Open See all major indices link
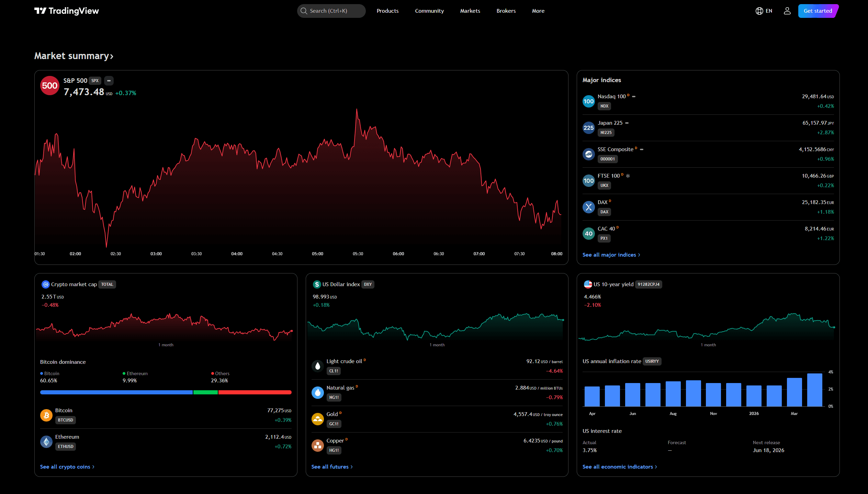 click(611, 255)
